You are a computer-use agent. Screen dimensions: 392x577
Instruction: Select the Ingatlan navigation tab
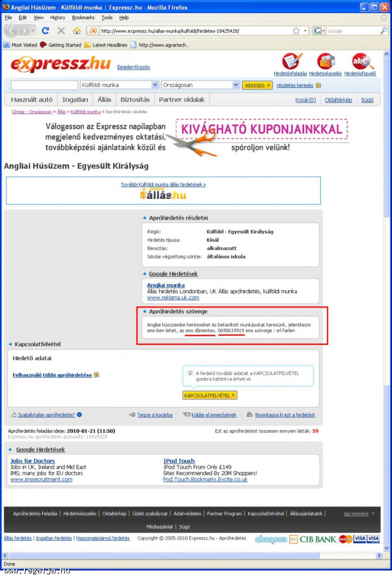click(75, 100)
